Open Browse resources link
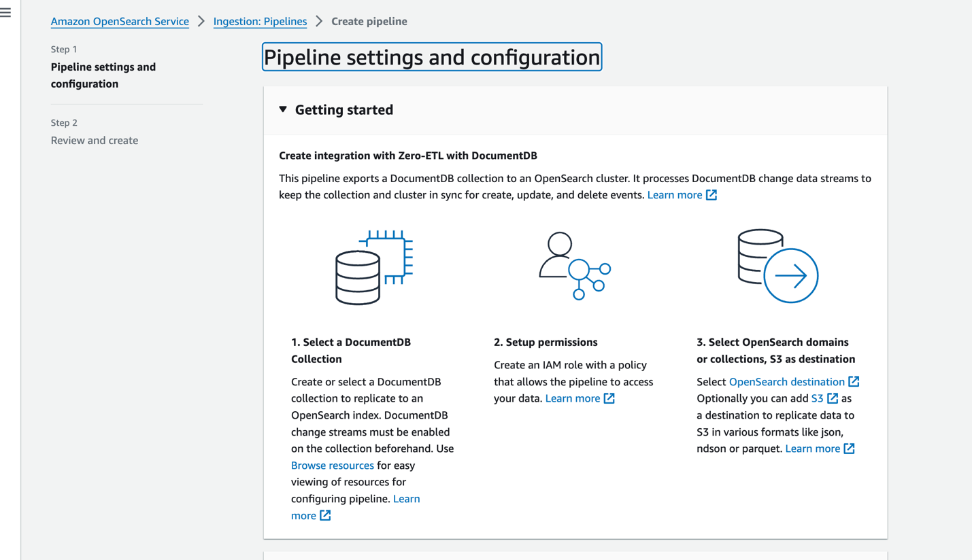Viewport: 972px width, 560px height. click(333, 466)
